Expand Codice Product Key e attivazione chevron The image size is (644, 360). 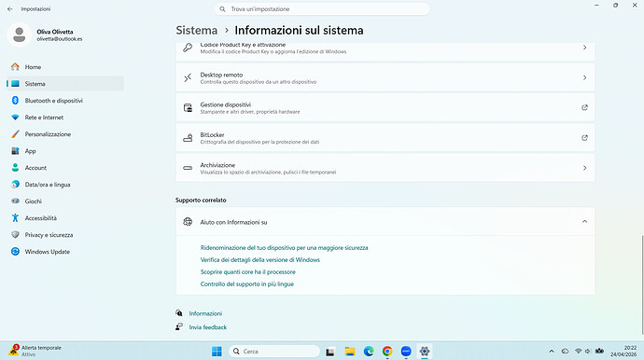point(584,48)
